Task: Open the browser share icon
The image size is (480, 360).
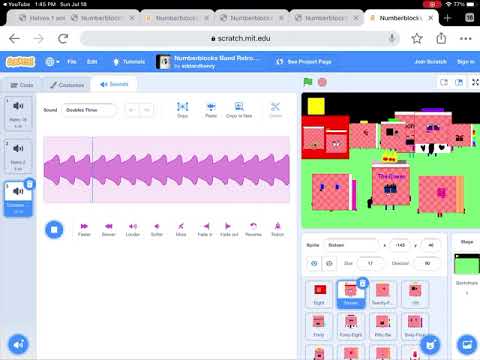Action: pyautogui.click(x=441, y=38)
